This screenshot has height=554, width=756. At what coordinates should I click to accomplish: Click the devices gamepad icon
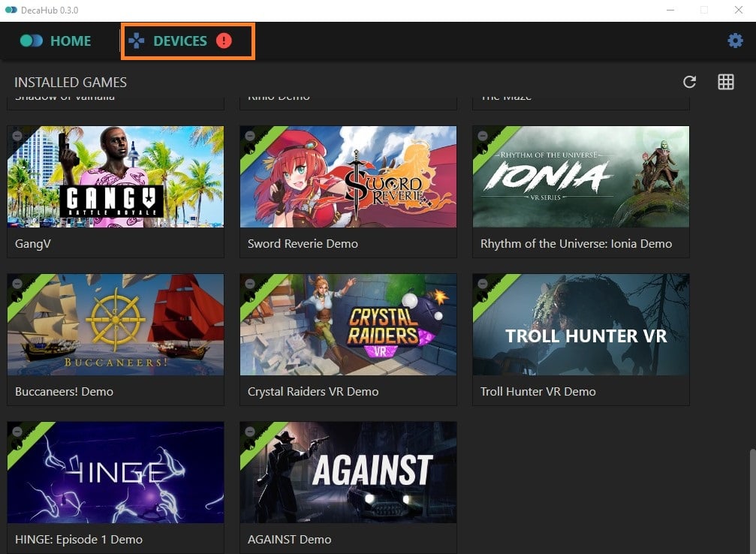click(137, 41)
